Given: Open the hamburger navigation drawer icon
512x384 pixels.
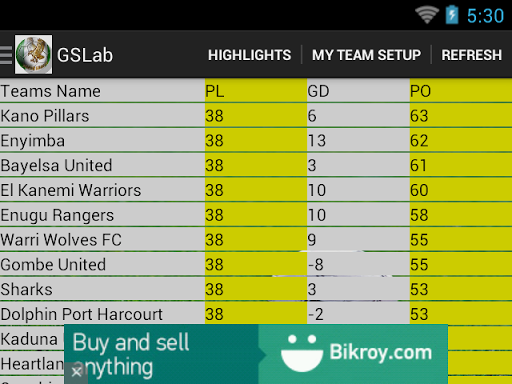Looking at the screenshot, I should click(6, 55).
